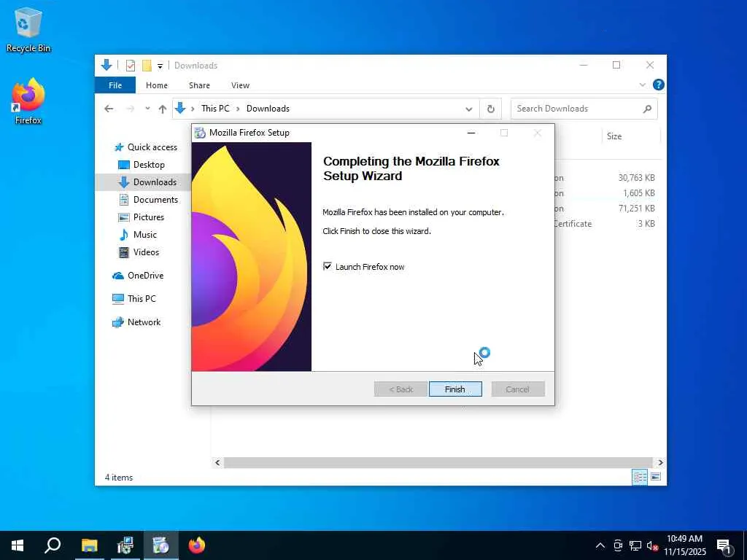
Task: Switch Explorer to details view
Action: 640,477
